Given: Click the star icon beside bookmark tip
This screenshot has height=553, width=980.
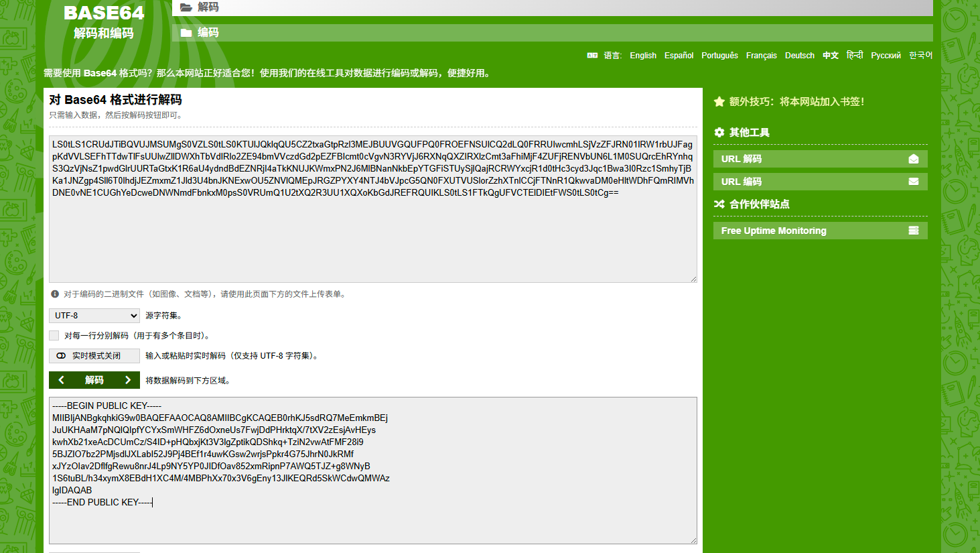Looking at the screenshot, I should [x=719, y=102].
